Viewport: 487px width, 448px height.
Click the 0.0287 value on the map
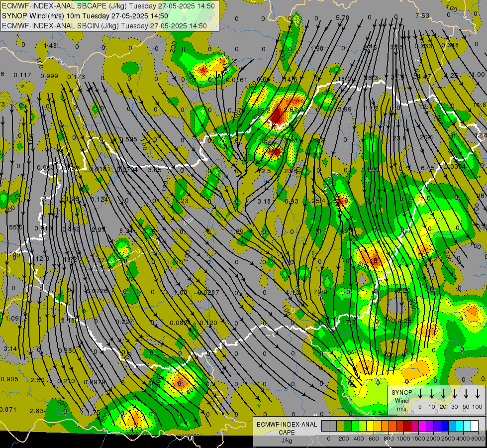coord(209,293)
